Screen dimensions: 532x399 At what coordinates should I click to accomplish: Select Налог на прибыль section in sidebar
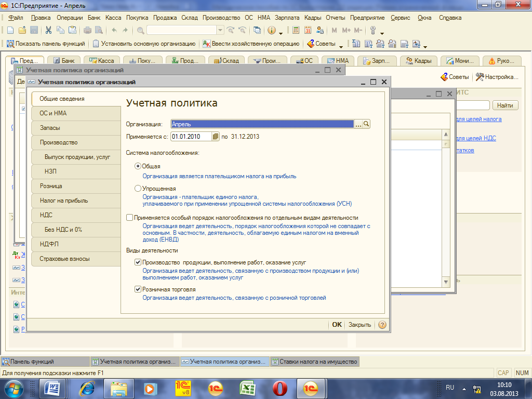(76, 201)
